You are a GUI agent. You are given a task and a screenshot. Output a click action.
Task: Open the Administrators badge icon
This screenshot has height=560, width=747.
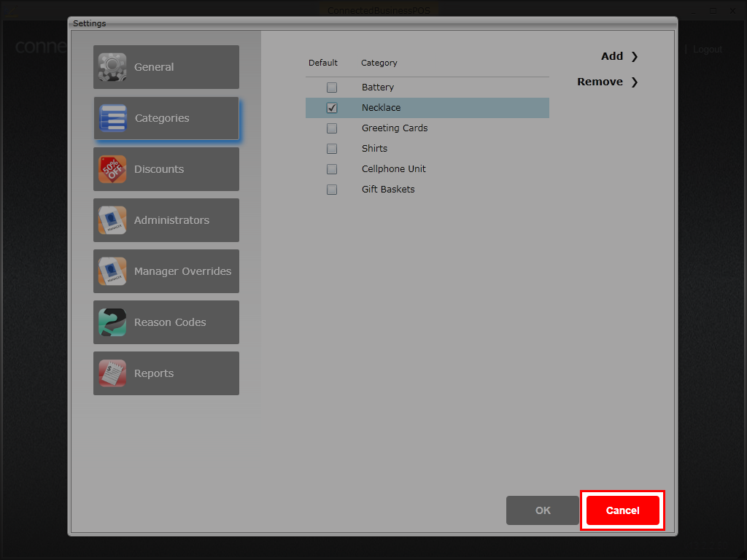(112, 220)
